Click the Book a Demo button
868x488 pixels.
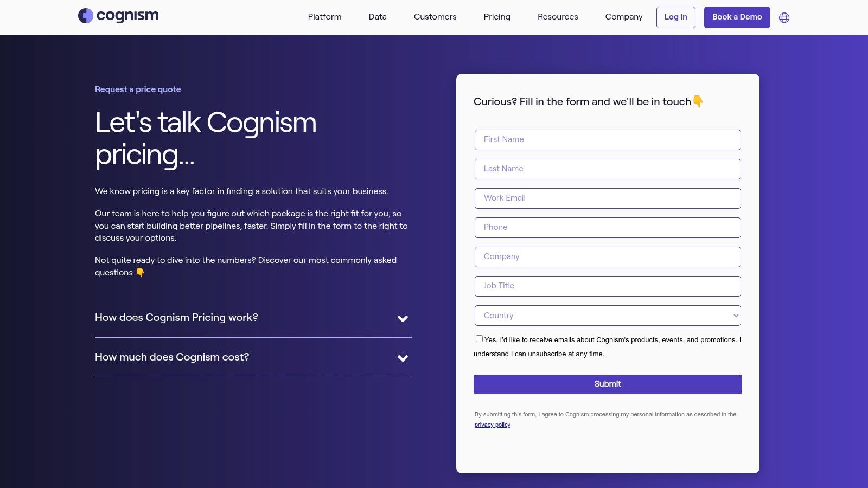click(x=736, y=17)
